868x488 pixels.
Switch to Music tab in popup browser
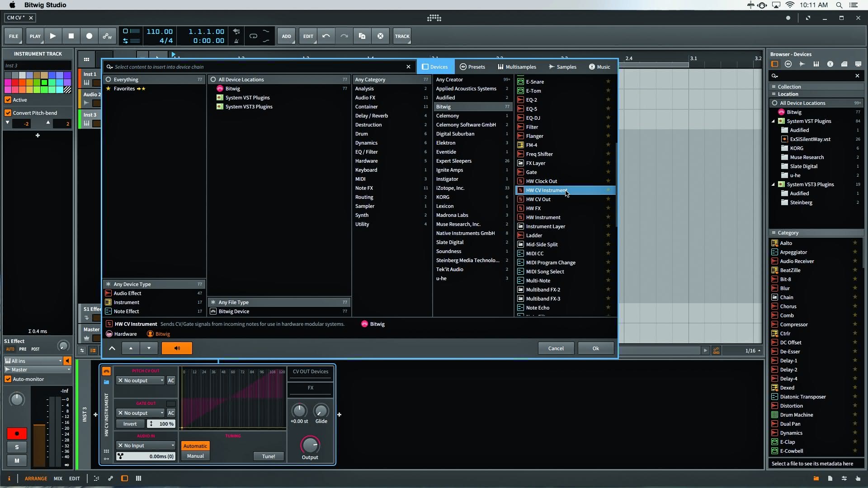pyautogui.click(x=599, y=67)
